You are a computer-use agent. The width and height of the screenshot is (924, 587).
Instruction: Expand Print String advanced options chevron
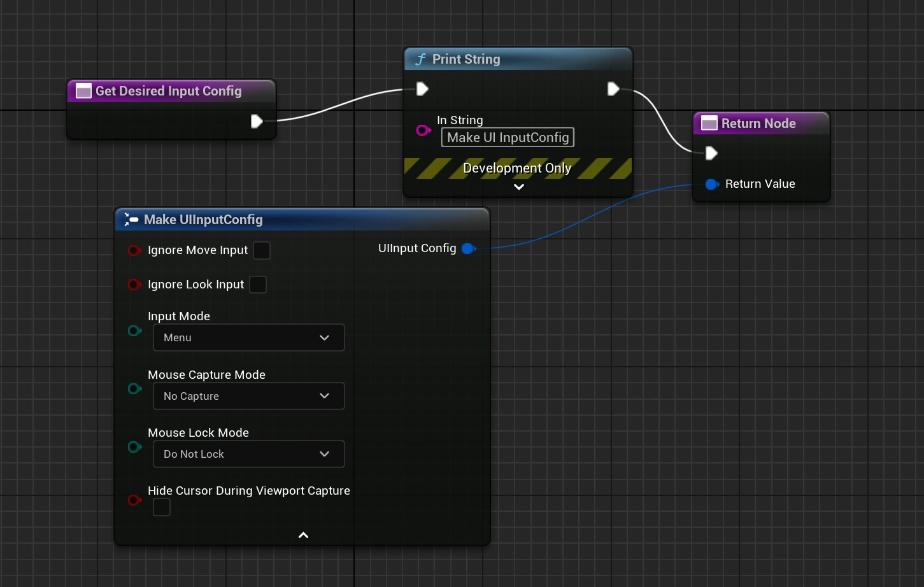[x=518, y=187]
